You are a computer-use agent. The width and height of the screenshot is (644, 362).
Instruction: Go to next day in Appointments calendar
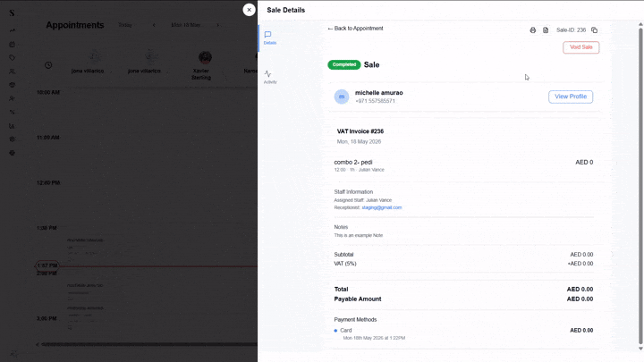pos(217,25)
